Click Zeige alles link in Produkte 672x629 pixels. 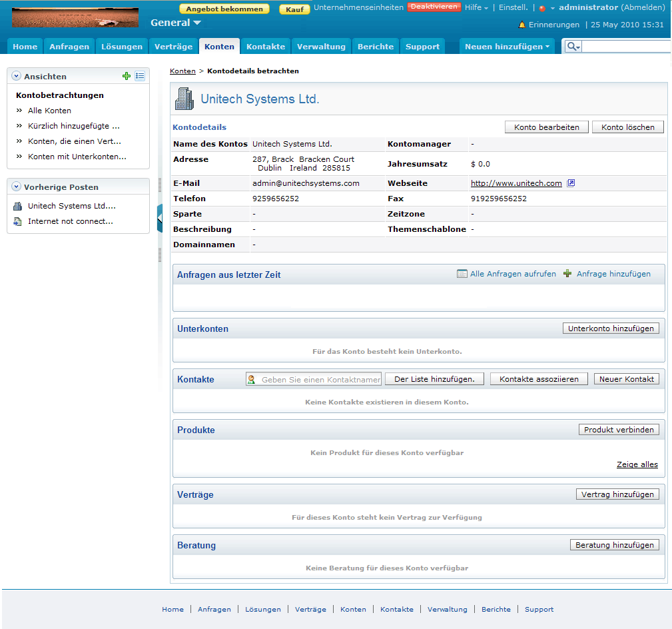coord(637,464)
